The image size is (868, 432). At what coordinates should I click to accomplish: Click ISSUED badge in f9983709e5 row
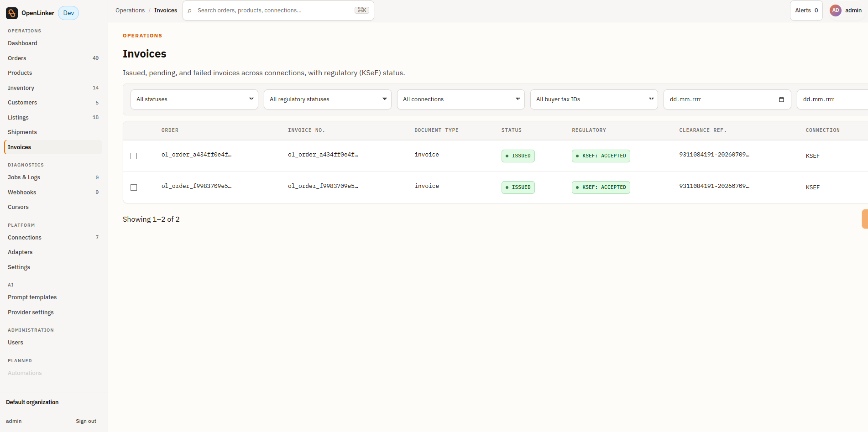pos(518,187)
